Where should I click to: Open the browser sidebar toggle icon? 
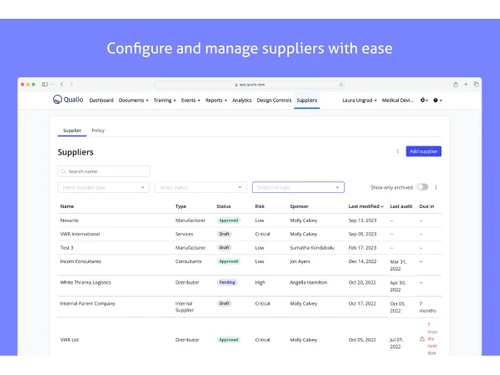45,84
